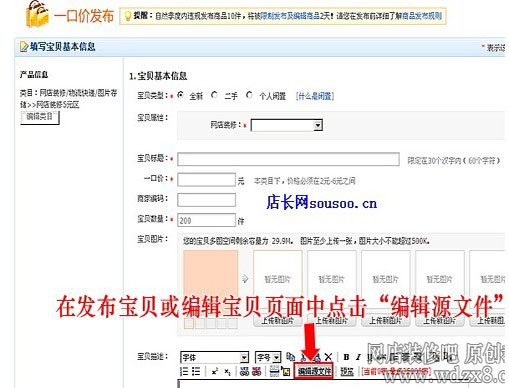Screen dimensions: 509x388
Task: Click the delete X icon in editor toolbar
Action: point(328,357)
